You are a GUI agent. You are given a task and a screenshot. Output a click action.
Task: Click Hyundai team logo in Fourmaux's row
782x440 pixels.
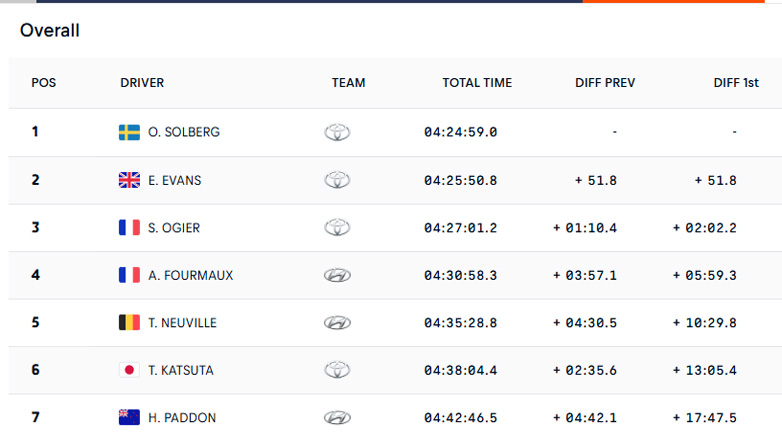coord(337,275)
